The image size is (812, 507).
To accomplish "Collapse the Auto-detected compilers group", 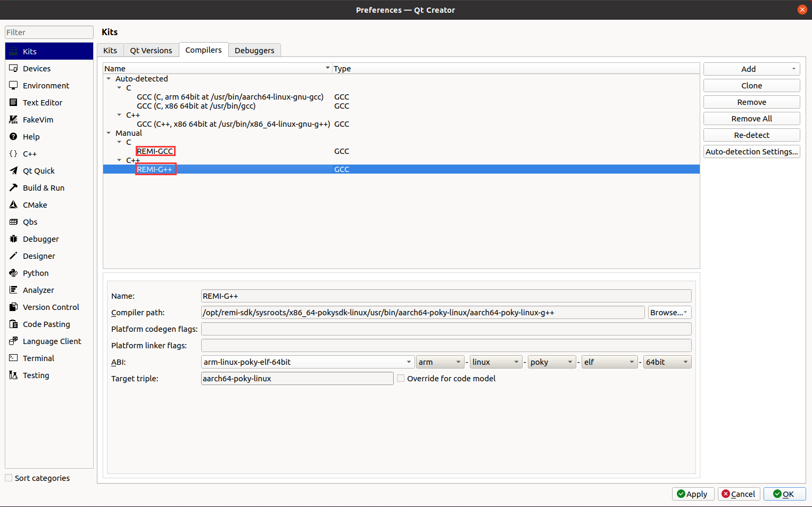I will pos(109,79).
